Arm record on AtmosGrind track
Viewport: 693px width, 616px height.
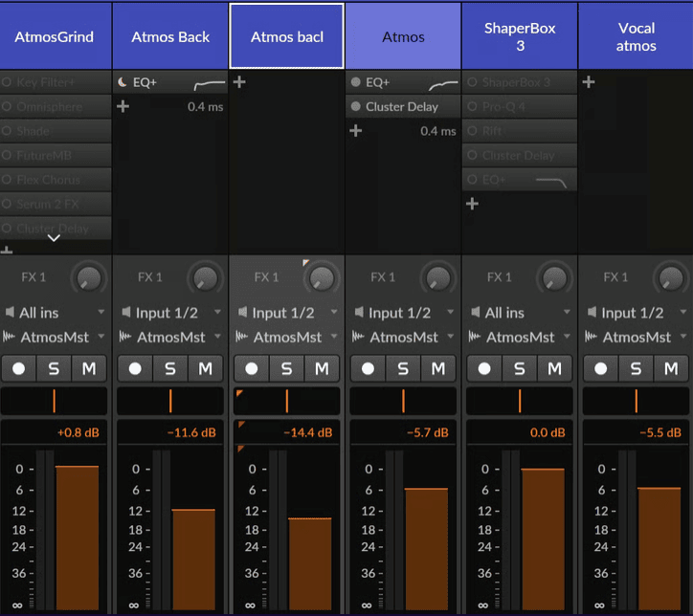click(x=19, y=368)
